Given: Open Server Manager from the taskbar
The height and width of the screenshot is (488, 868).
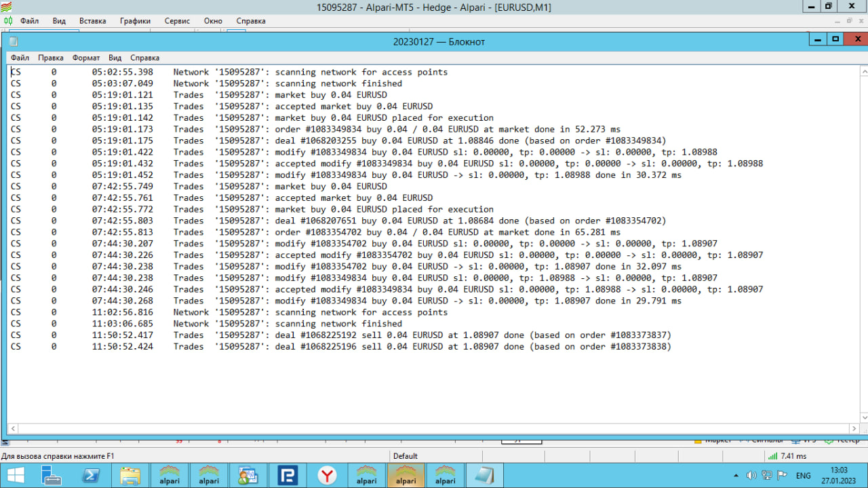Looking at the screenshot, I should coord(51,476).
